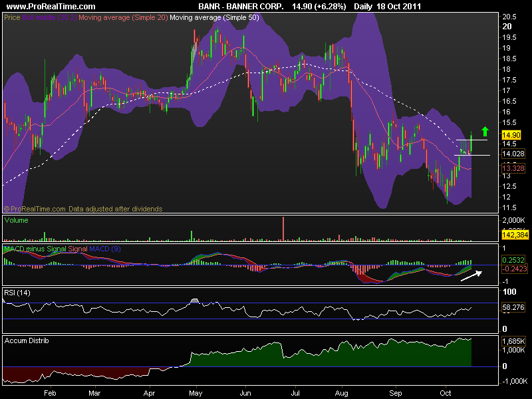Click the 2,000K volume axis label
Viewport: 532px width, 399px height.
coord(513,220)
